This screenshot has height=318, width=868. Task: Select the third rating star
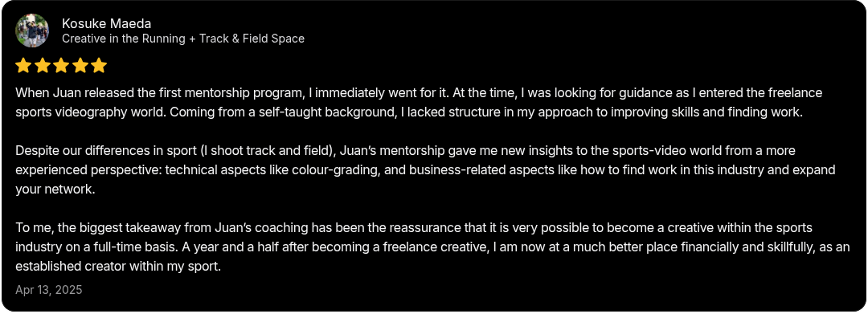pos(61,67)
